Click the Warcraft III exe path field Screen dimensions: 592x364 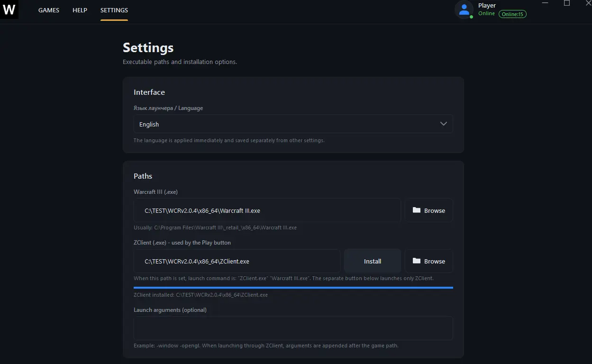coord(267,210)
